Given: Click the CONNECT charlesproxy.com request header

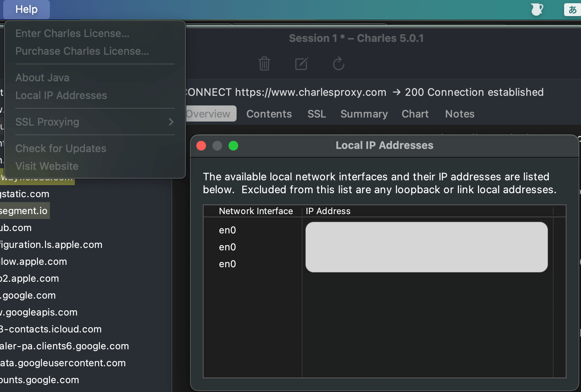Looking at the screenshot, I should click(x=365, y=92).
